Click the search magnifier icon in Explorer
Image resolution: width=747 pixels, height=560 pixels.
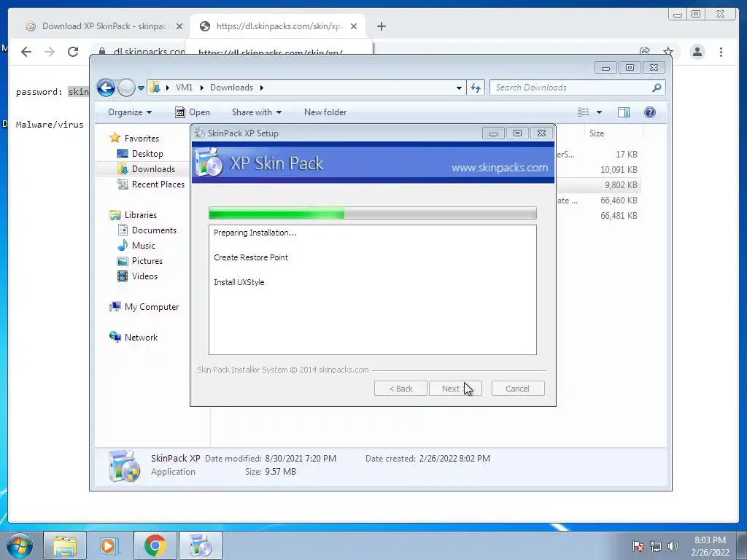[657, 87]
